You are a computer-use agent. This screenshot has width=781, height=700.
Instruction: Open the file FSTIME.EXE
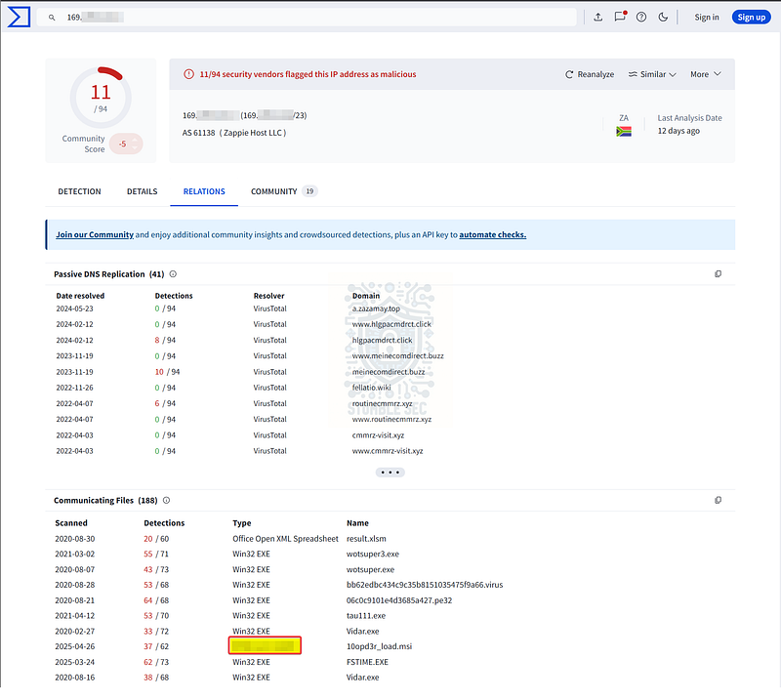tap(367, 662)
